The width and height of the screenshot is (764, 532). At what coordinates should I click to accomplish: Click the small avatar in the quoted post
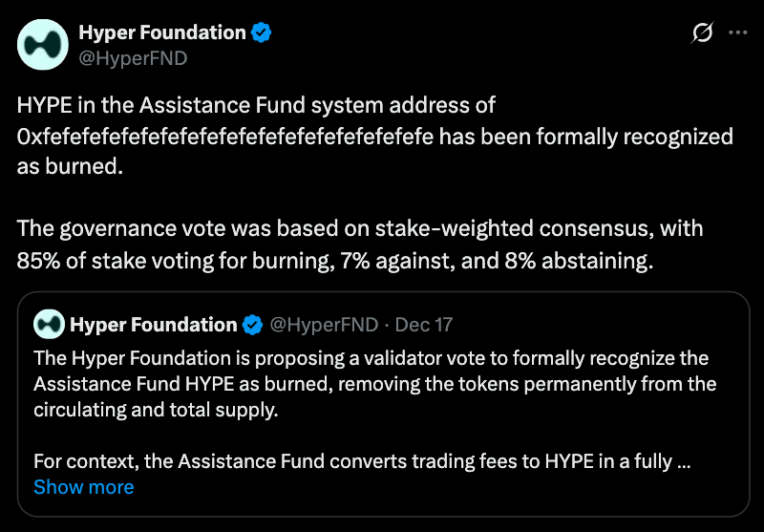click(49, 325)
